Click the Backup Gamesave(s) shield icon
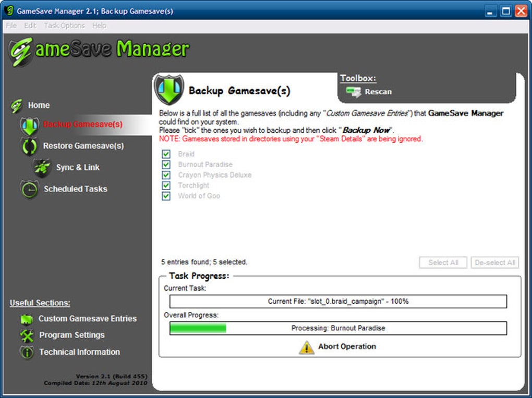 point(30,125)
